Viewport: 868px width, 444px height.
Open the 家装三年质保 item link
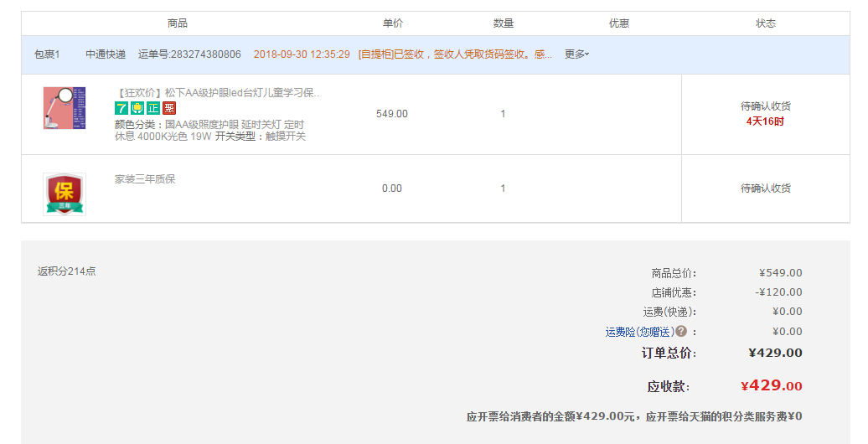(x=145, y=178)
